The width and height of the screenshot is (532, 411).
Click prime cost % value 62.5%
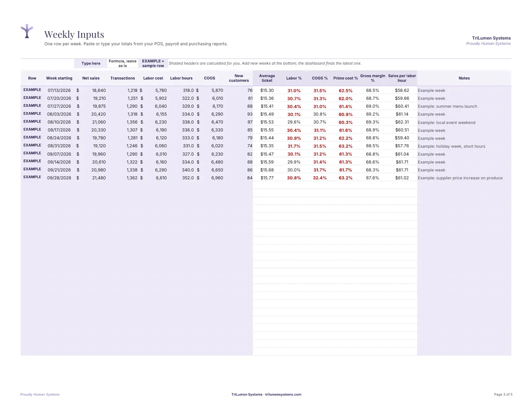[346, 91]
